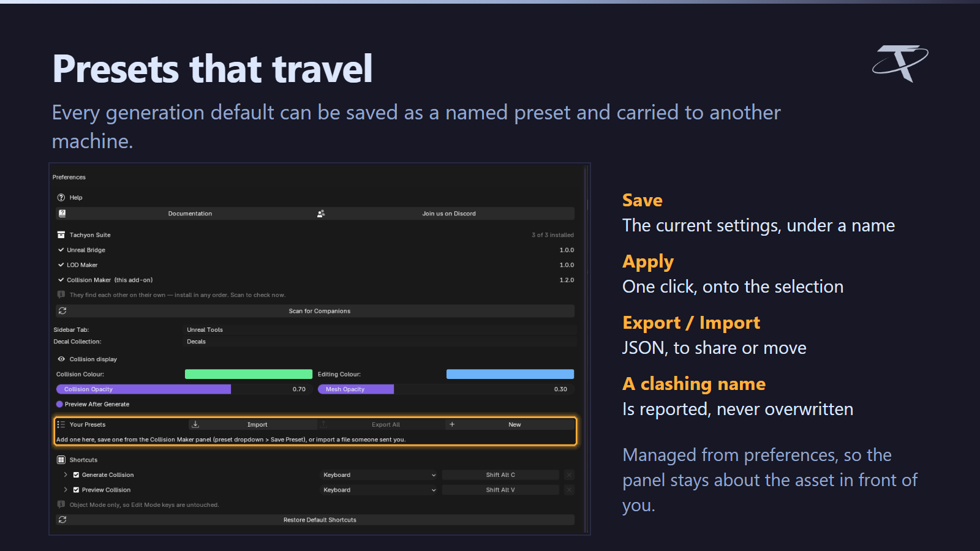Click the Mesh Opacity slider

446,389
